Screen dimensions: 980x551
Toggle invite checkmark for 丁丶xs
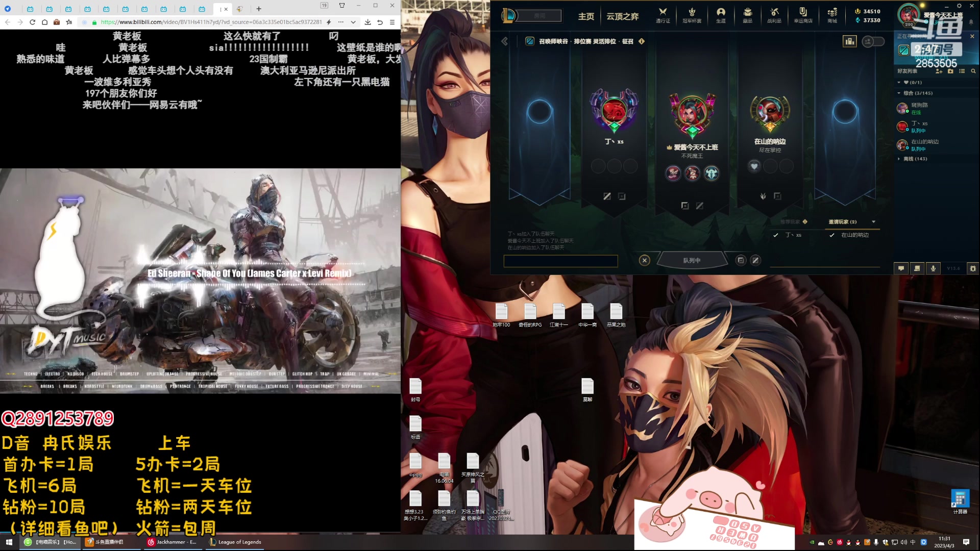pyautogui.click(x=775, y=235)
